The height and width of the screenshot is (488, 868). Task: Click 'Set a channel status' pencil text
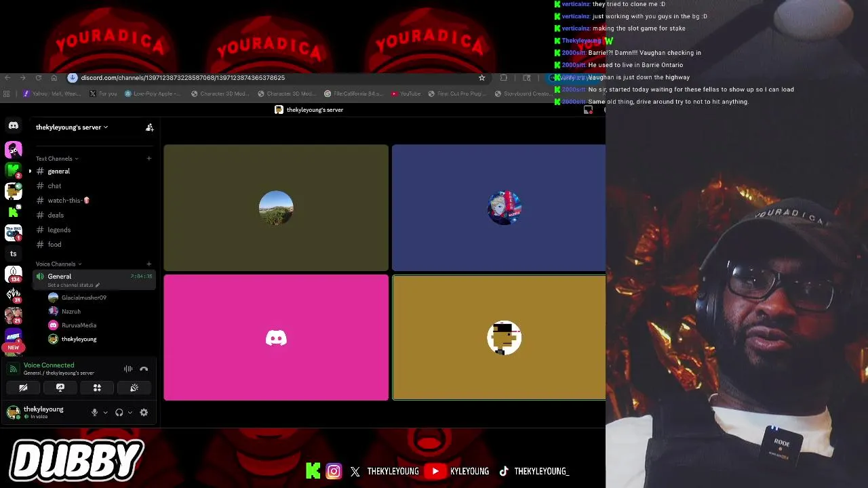pyautogui.click(x=74, y=285)
